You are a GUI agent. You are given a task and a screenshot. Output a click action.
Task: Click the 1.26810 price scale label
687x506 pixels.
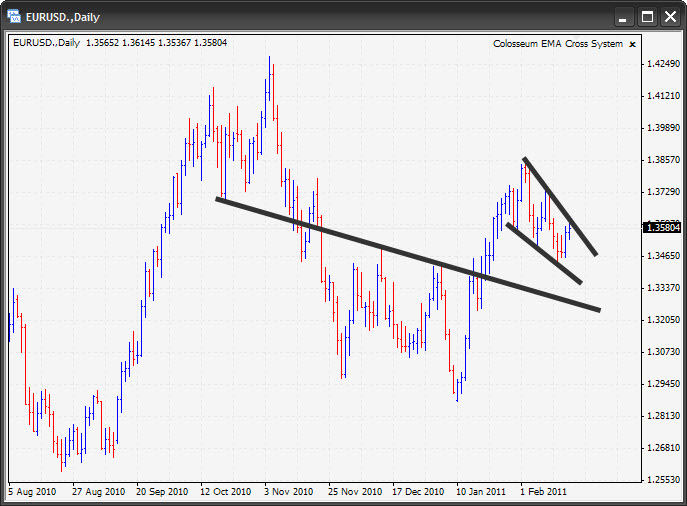pos(663,447)
